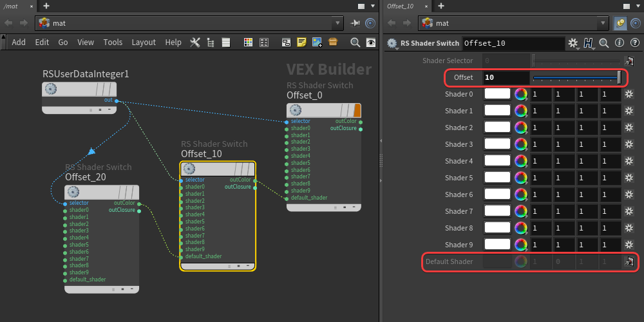Click the gear icon on Offset_20 node

(x=73, y=192)
